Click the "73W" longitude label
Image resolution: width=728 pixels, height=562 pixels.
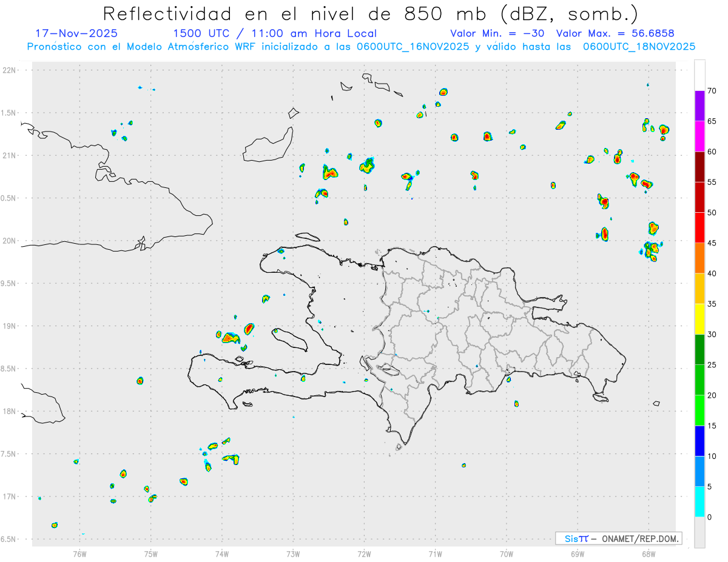[x=293, y=554]
